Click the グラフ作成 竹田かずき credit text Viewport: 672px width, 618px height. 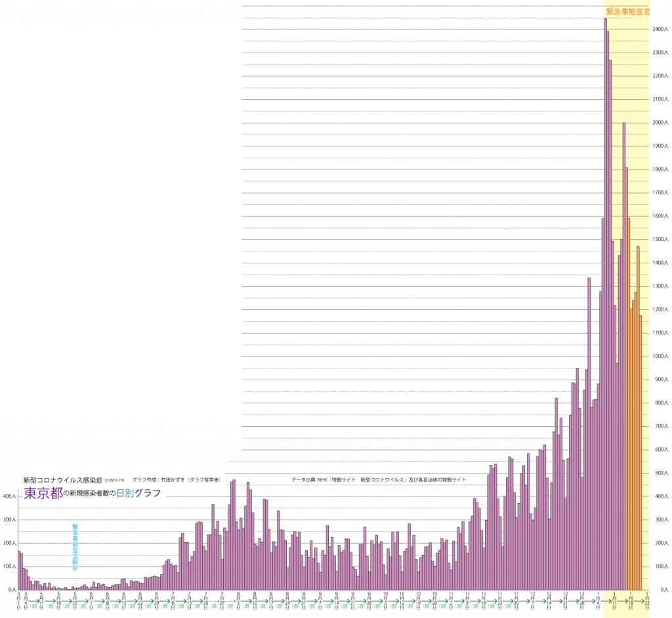tap(176, 480)
